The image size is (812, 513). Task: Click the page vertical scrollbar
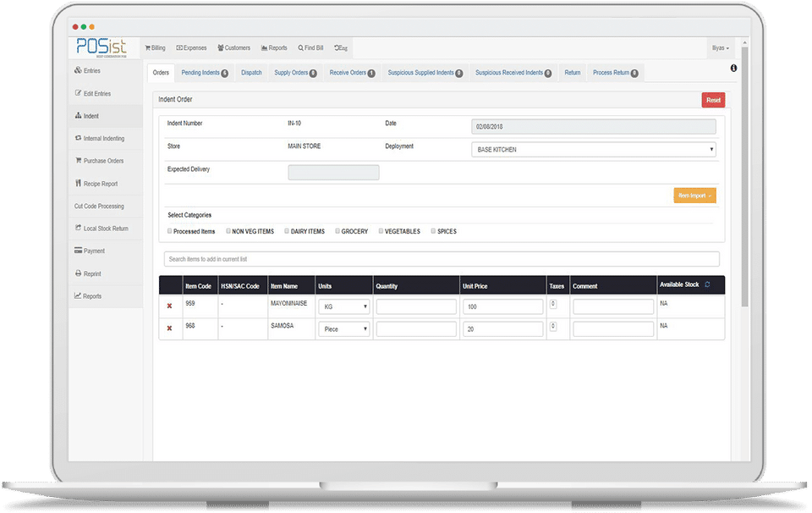[x=744, y=176]
